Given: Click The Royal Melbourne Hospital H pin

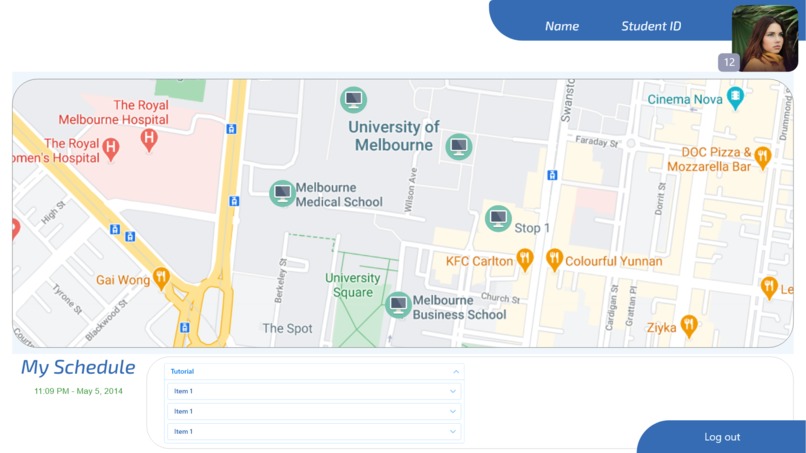Looking at the screenshot, I should (x=149, y=139).
